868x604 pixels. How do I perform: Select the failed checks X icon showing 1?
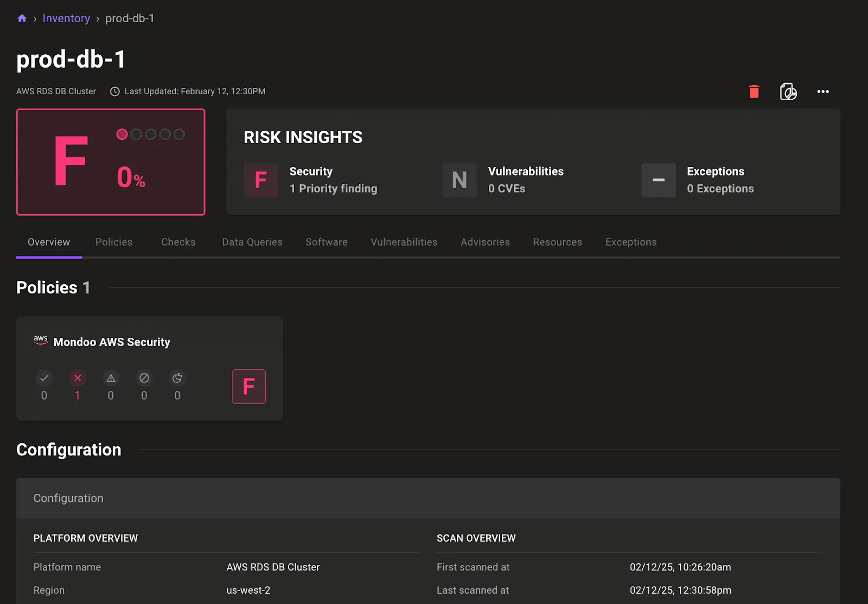pyautogui.click(x=78, y=378)
